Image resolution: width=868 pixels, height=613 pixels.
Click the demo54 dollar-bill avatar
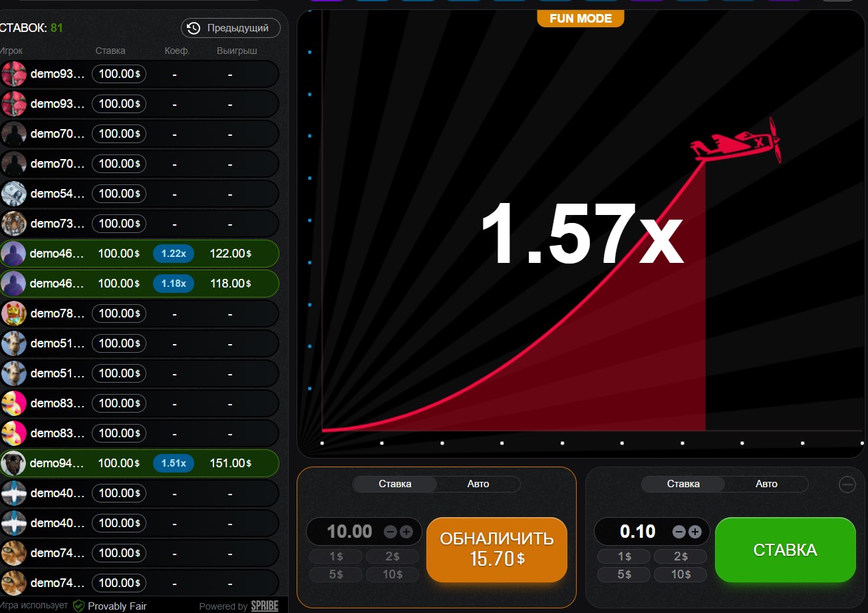(x=14, y=194)
